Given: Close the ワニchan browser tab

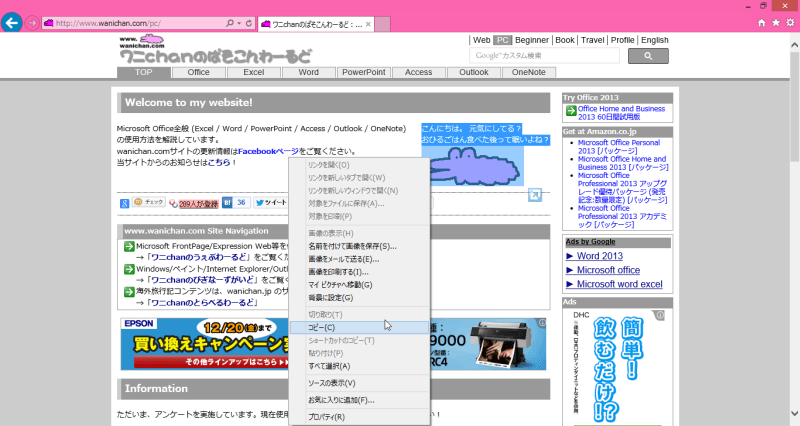Looking at the screenshot, I should pyautogui.click(x=368, y=24).
